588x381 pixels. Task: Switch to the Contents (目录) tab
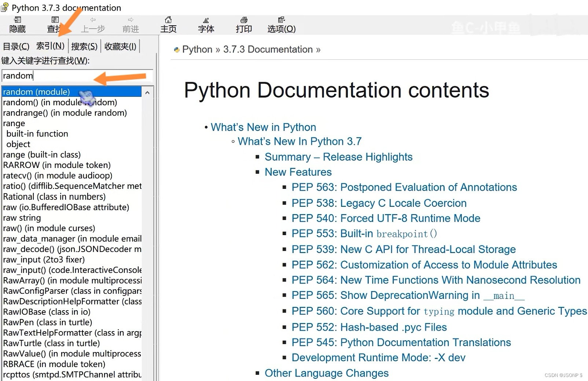(16, 46)
